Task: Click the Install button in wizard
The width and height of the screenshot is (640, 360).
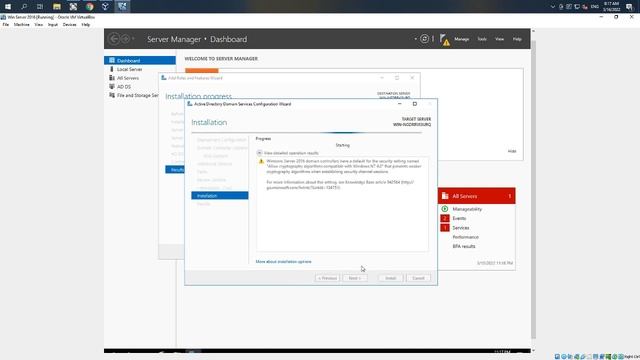Action: click(391, 278)
